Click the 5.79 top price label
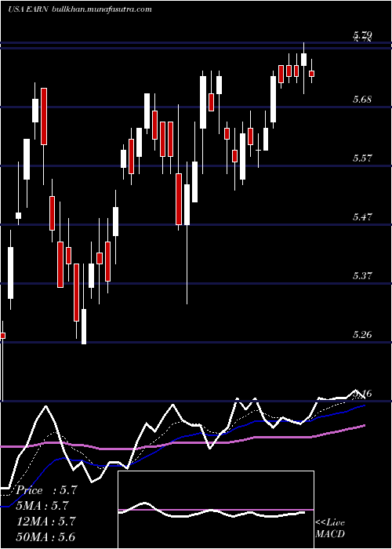This screenshot has height=549, width=392. click(362, 35)
